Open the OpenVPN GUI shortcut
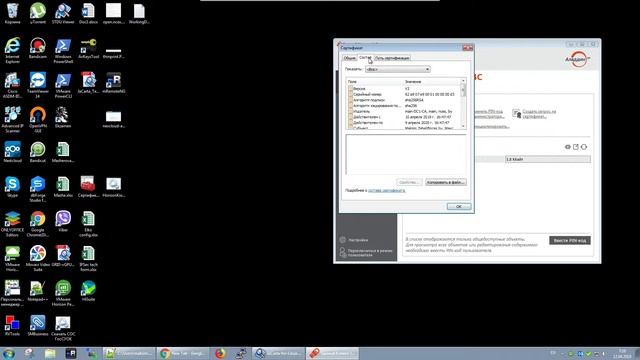 click(x=38, y=120)
